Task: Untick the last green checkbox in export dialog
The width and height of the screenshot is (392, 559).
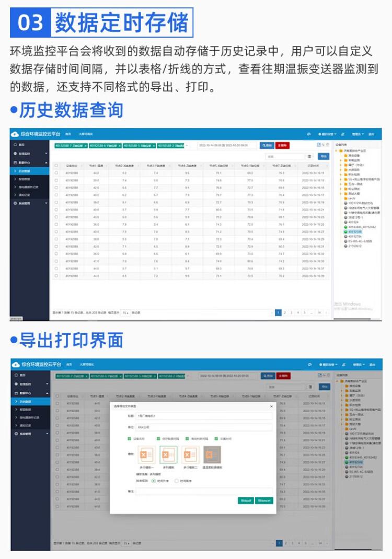Action: click(x=216, y=438)
